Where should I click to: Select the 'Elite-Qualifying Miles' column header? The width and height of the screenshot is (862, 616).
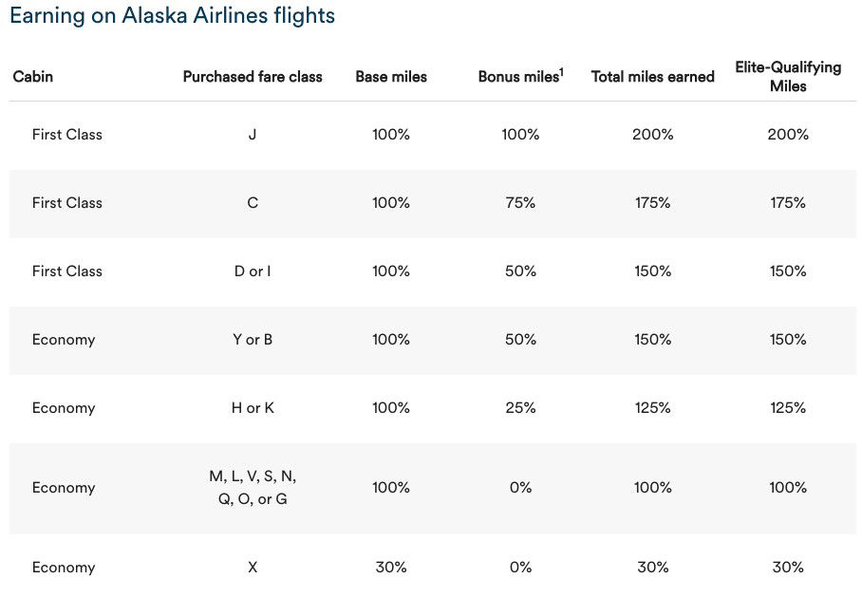pyautogui.click(x=788, y=77)
